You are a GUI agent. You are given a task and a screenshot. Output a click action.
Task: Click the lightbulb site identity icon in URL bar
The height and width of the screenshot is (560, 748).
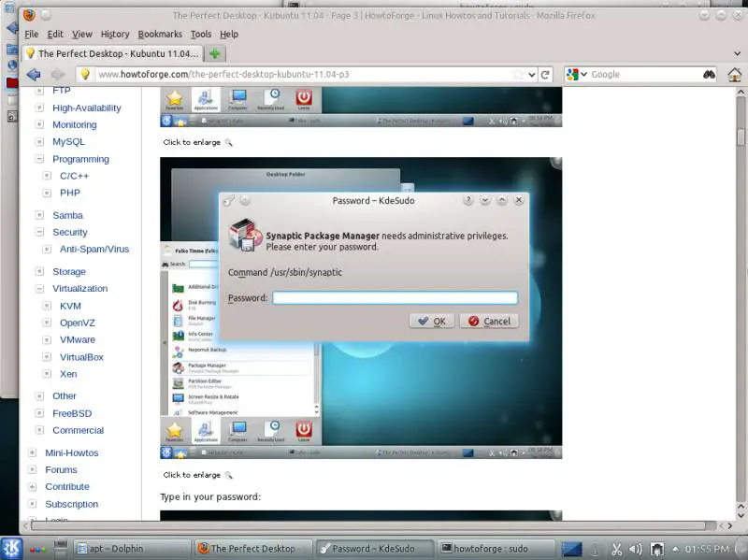click(85, 74)
